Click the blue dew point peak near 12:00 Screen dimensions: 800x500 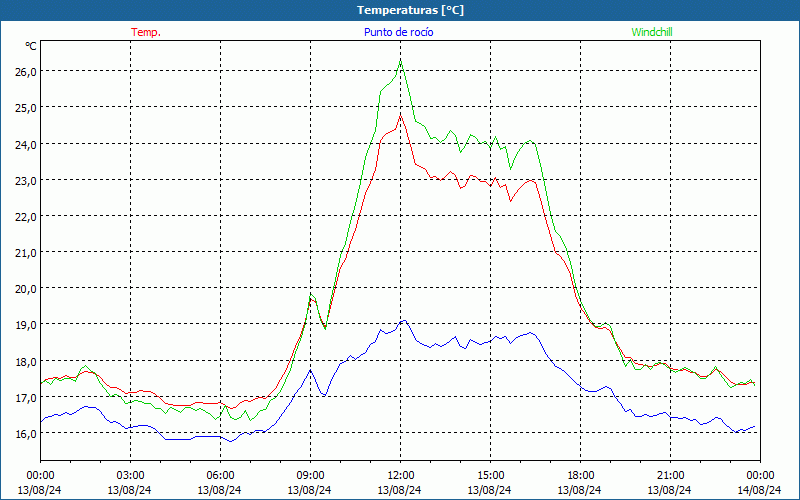pos(404,321)
